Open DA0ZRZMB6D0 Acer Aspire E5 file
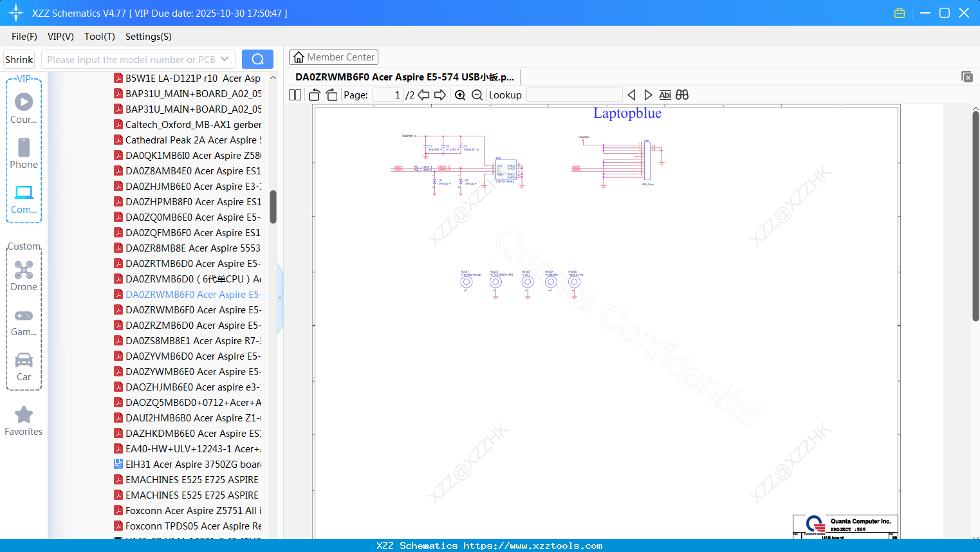The height and width of the screenshot is (552, 980). click(x=187, y=325)
